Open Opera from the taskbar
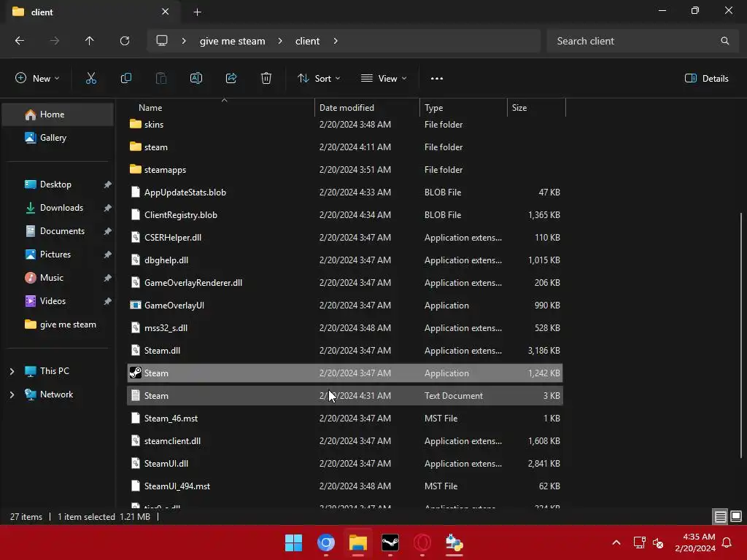The image size is (747, 560). [x=422, y=542]
